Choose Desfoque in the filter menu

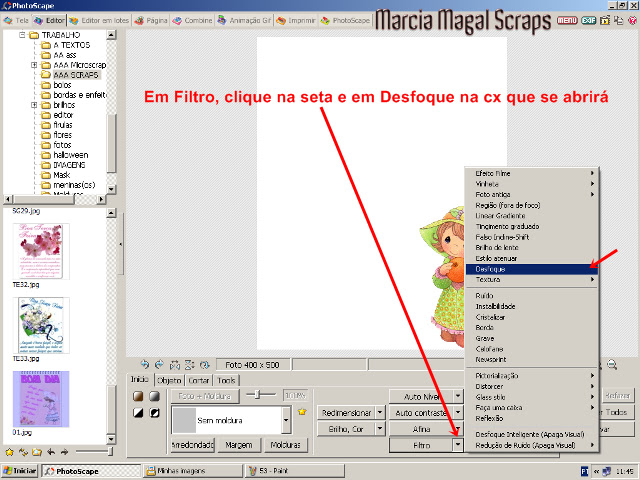[x=532, y=269]
